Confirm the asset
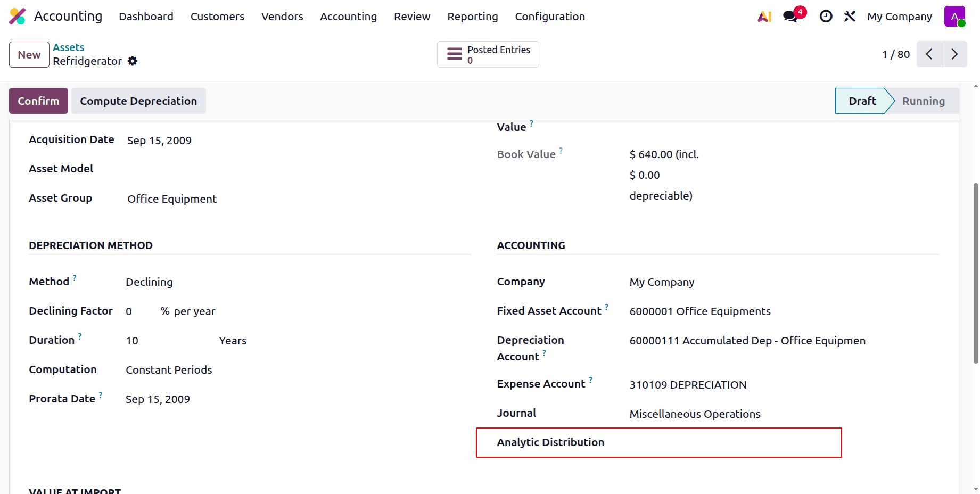This screenshot has height=494, width=980. pos(38,101)
